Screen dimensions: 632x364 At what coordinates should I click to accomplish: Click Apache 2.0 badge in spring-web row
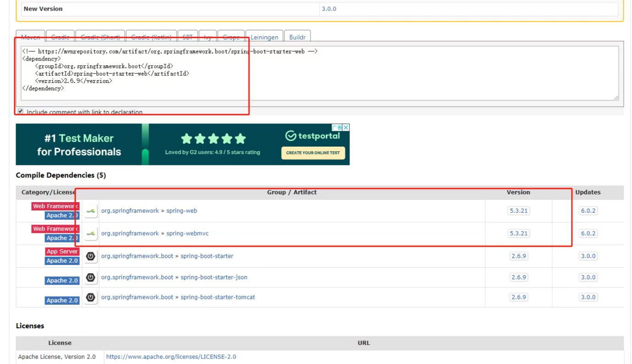pos(62,215)
